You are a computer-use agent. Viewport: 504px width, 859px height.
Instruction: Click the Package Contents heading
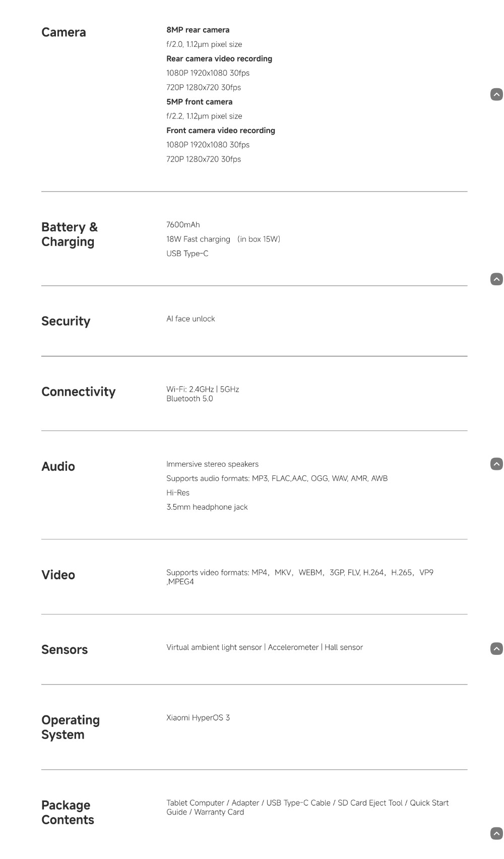pos(68,812)
